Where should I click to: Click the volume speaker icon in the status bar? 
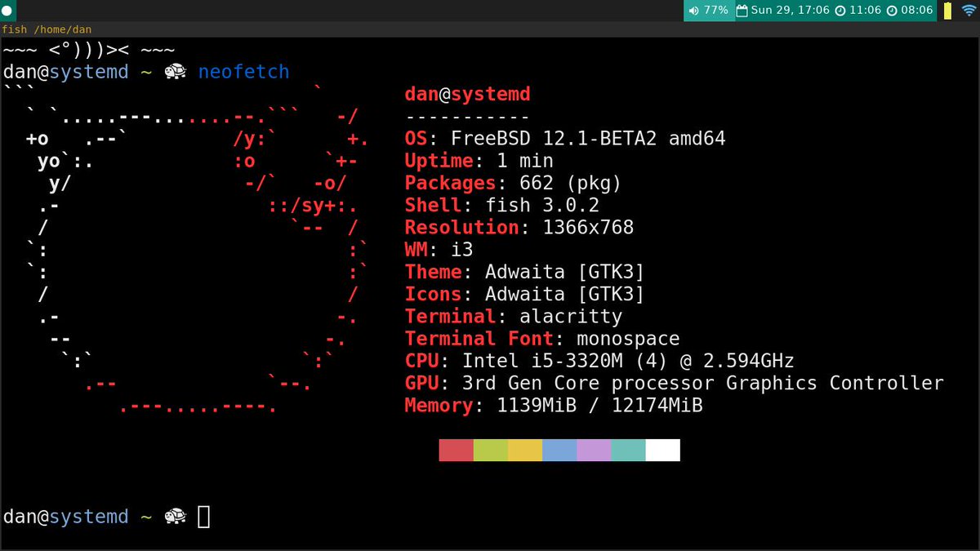[692, 10]
